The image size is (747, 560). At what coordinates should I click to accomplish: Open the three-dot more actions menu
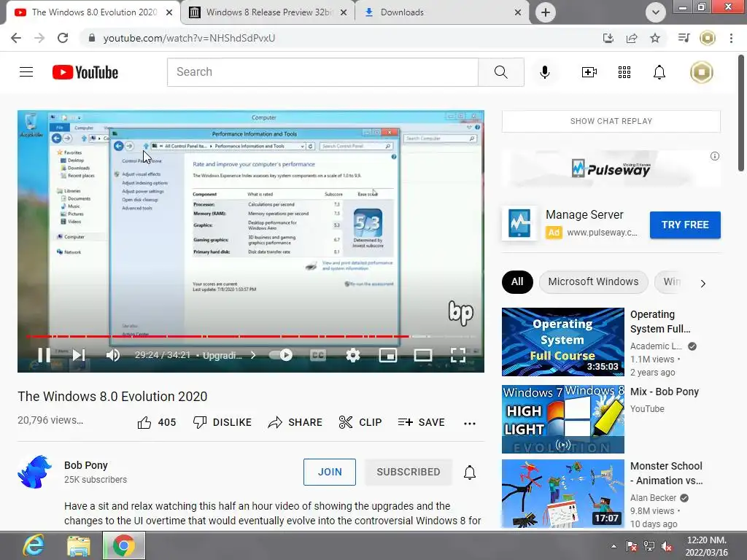pyautogui.click(x=470, y=424)
